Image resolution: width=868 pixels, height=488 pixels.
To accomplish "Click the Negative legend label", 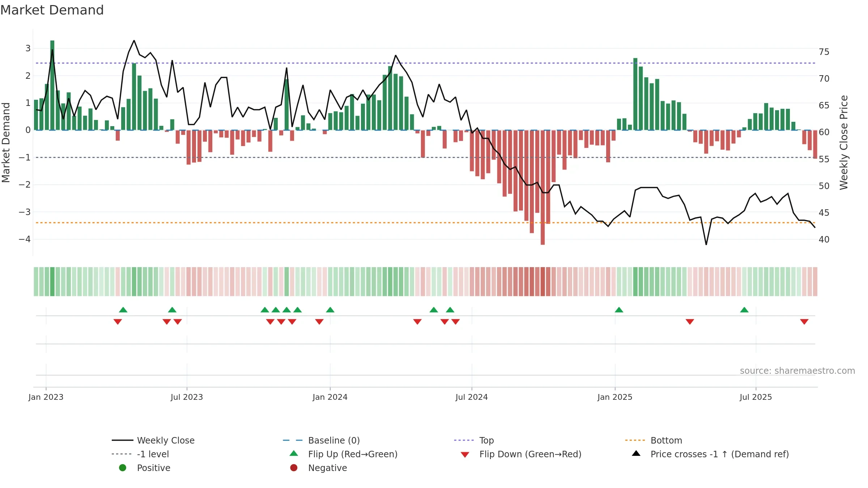I will pyautogui.click(x=327, y=468).
